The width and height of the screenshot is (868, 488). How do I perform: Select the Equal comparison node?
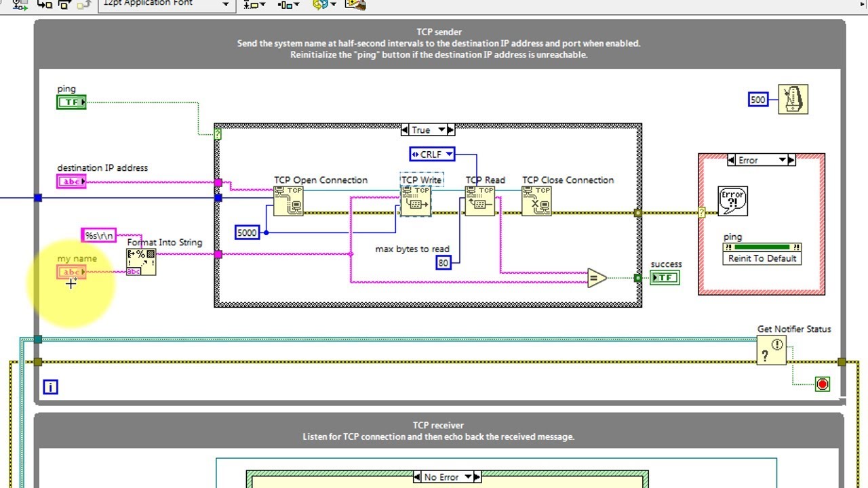pyautogui.click(x=597, y=278)
